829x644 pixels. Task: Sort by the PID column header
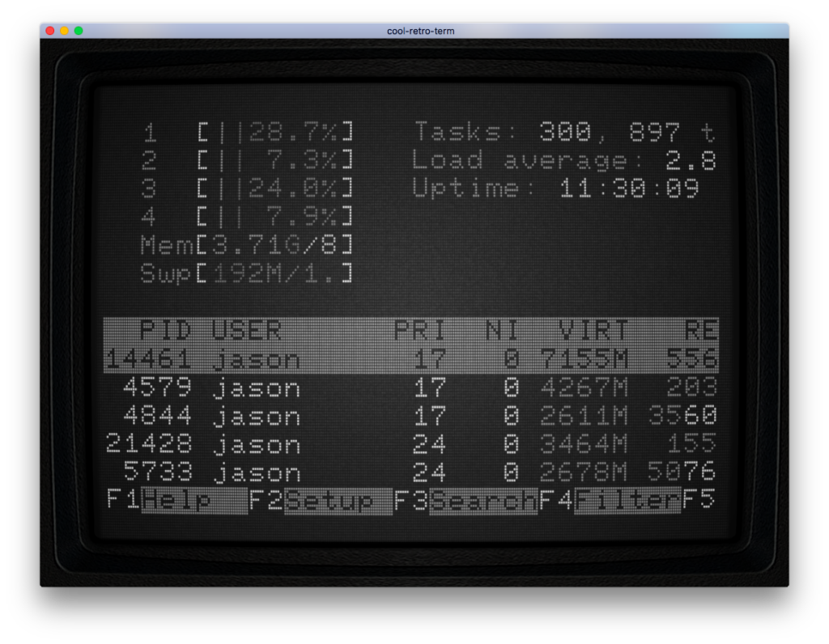tap(165, 331)
